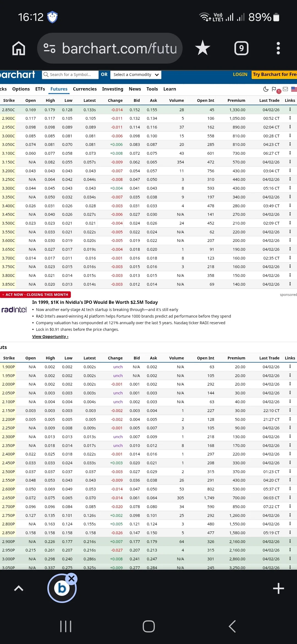Open links menu for 2.850C row

(x=290, y=109)
